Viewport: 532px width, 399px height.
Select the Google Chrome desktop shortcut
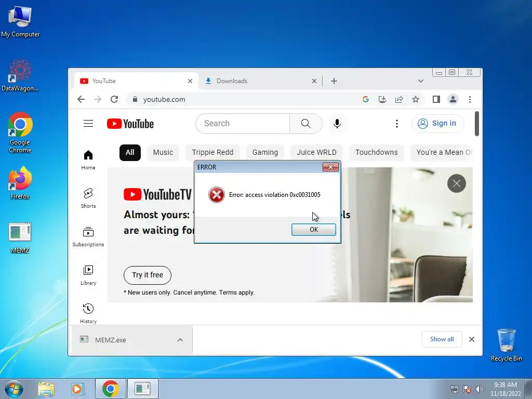(20, 132)
